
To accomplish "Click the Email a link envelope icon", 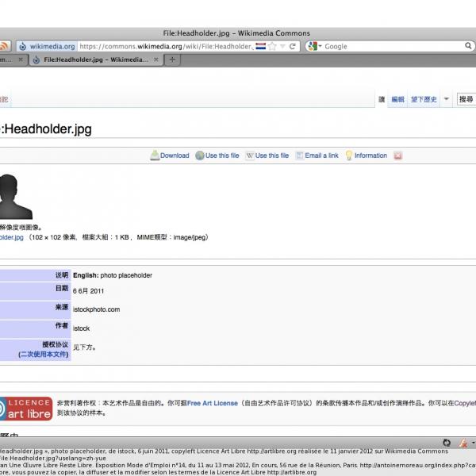I will (x=299, y=155).
